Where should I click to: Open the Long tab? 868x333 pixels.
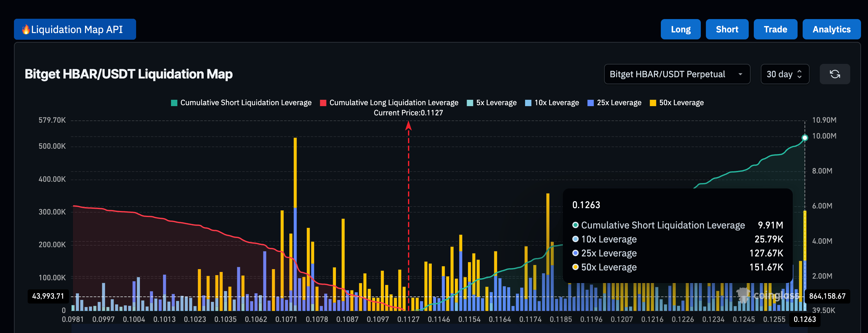(x=680, y=29)
